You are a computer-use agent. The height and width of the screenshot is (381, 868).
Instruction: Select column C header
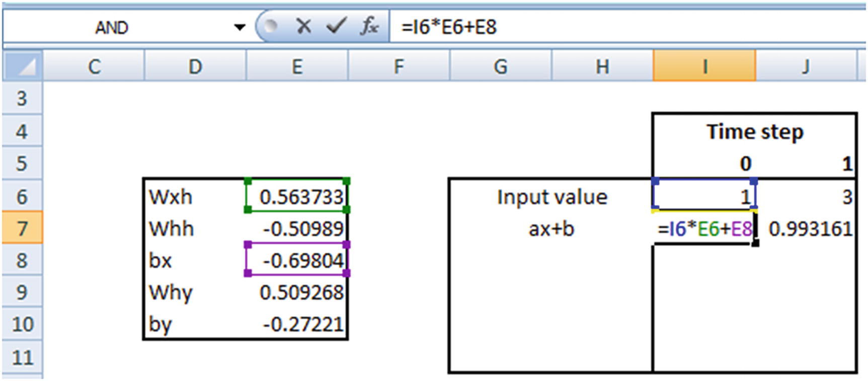(x=94, y=66)
